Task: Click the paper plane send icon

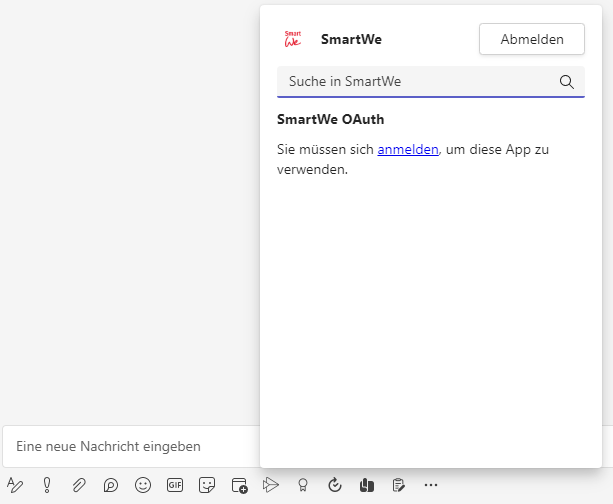Action: [270, 485]
